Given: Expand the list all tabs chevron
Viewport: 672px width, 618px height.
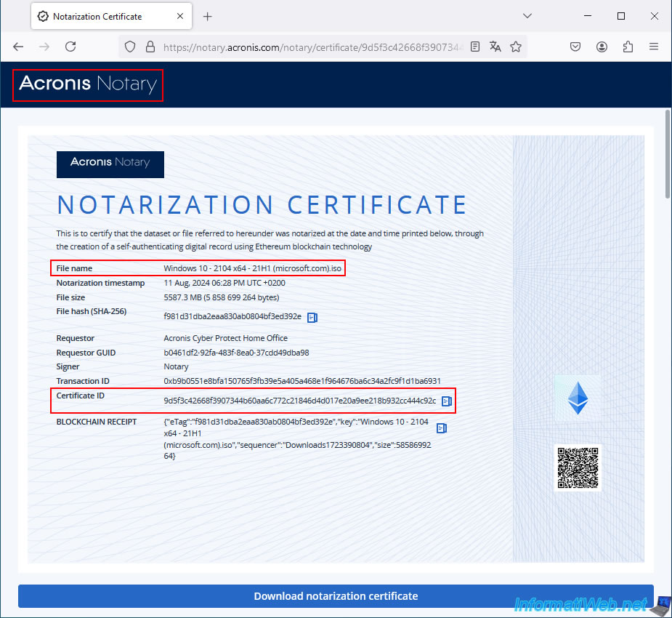Looking at the screenshot, I should click(527, 16).
